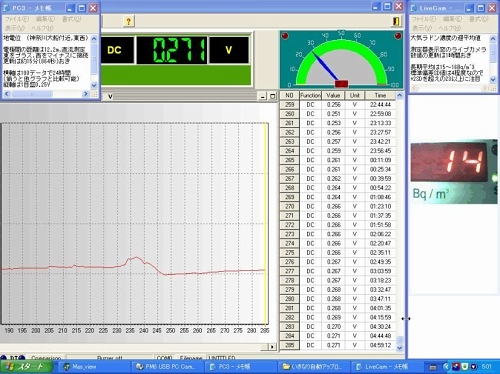Open ファイル menu in PC3 notepad

tap(16, 19)
